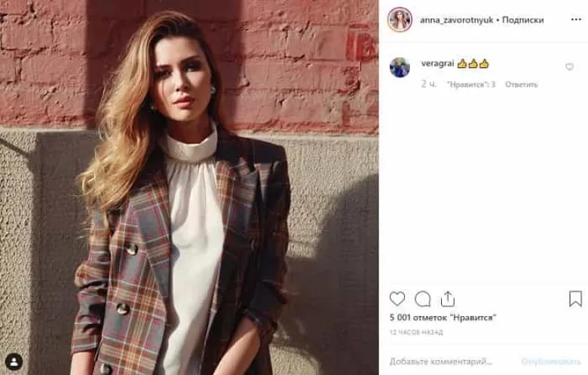Reply to veragrai's comment via Ответить
The width and height of the screenshot is (588, 375).
[521, 84]
